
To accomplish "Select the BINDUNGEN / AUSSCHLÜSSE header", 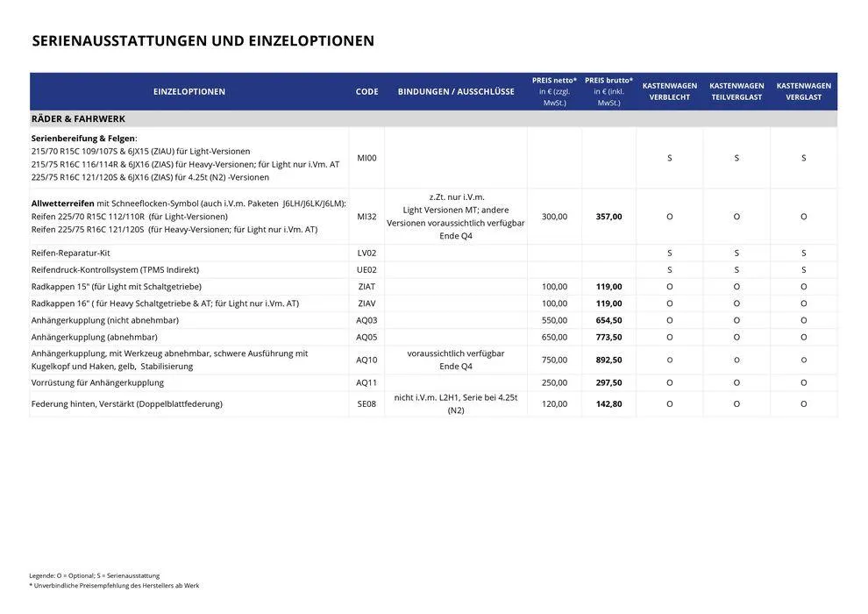I will point(456,91).
